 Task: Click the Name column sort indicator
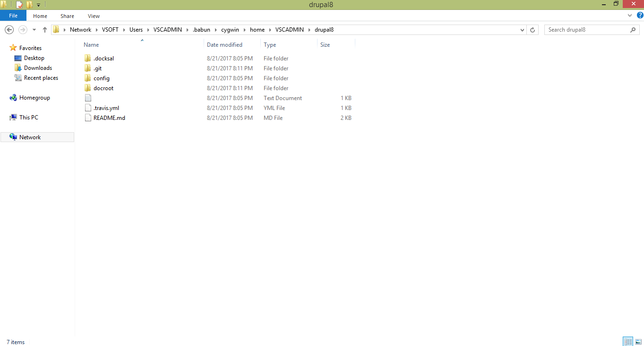click(x=142, y=41)
